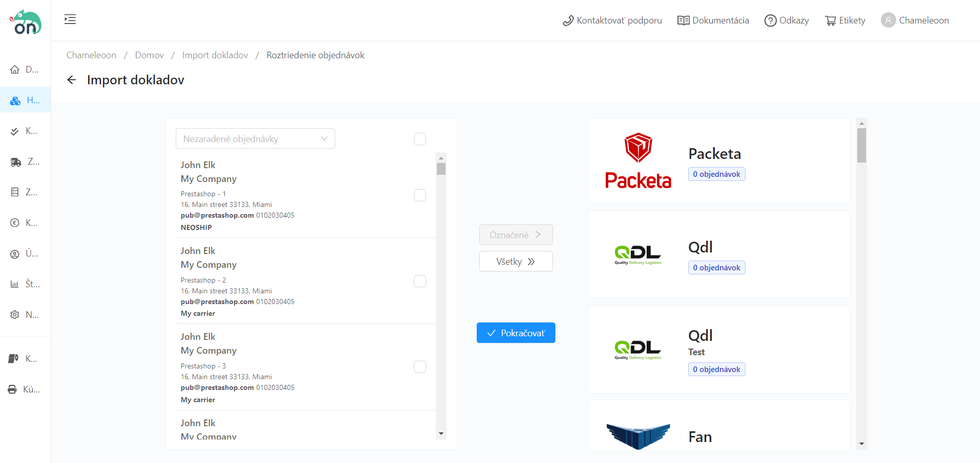Click the first Qdl carrier logo

638,254
